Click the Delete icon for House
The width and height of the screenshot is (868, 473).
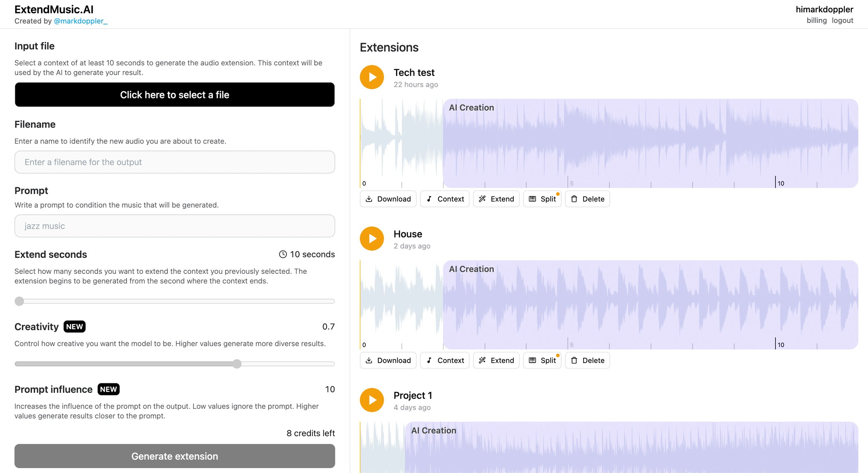coord(575,360)
